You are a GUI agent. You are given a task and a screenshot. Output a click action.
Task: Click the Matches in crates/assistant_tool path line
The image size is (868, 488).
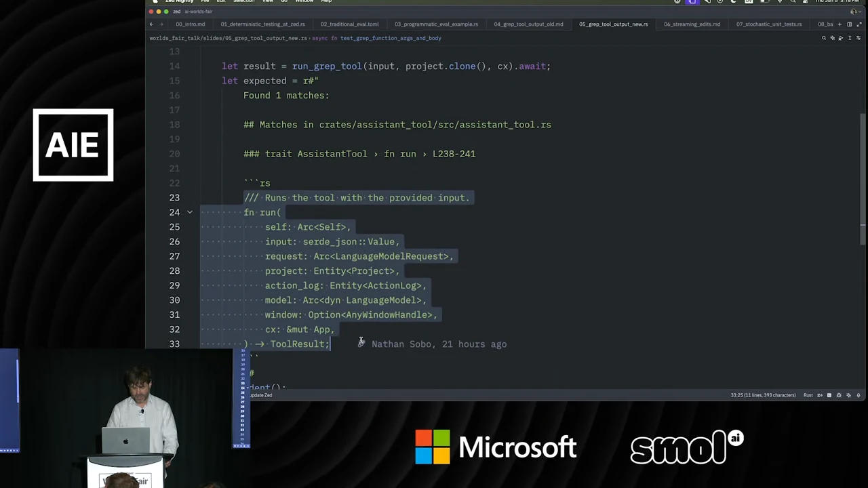click(397, 125)
